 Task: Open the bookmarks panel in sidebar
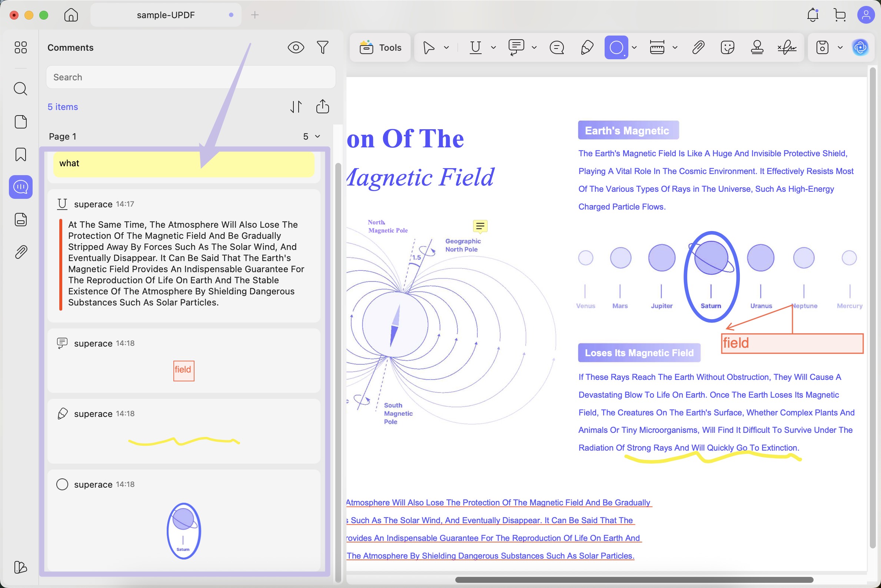point(21,154)
